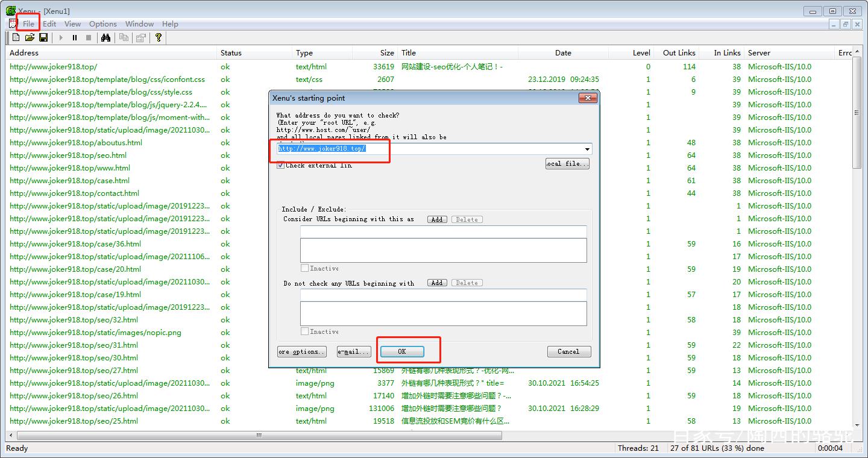Select the row http://www.joker918.top/aboutus.html
Screen dimensions: 868x458
click(76, 143)
